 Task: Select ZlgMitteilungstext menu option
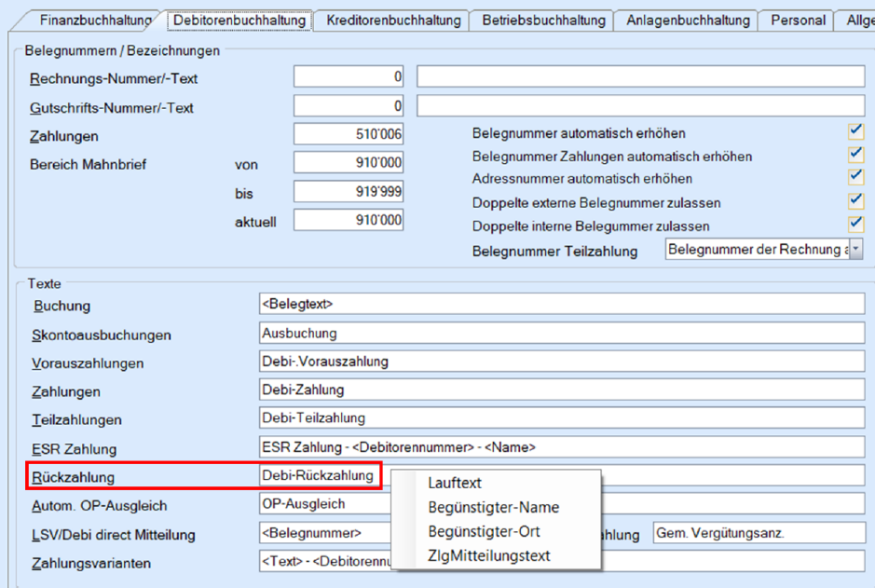[489, 555]
